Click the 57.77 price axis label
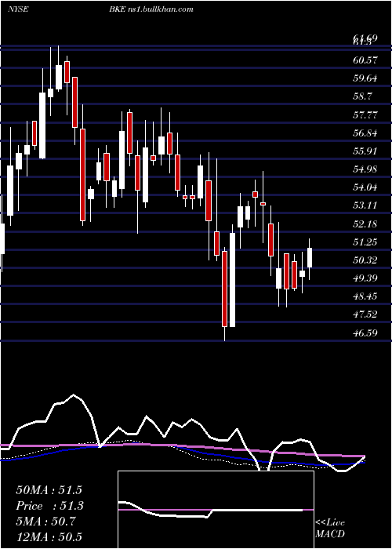392x549 pixels. click(365, 115)
